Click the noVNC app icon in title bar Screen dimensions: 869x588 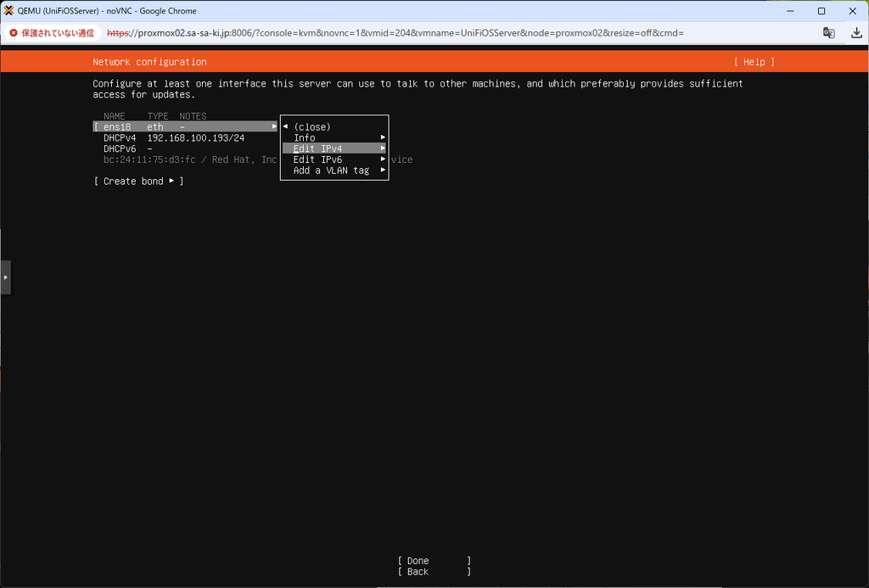coord(8,10)
